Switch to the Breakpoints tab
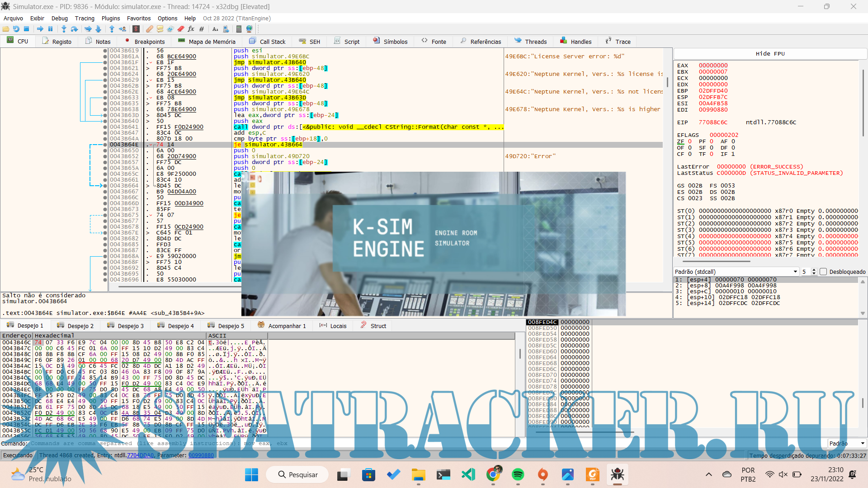868x488 pixels. [145, 42]
